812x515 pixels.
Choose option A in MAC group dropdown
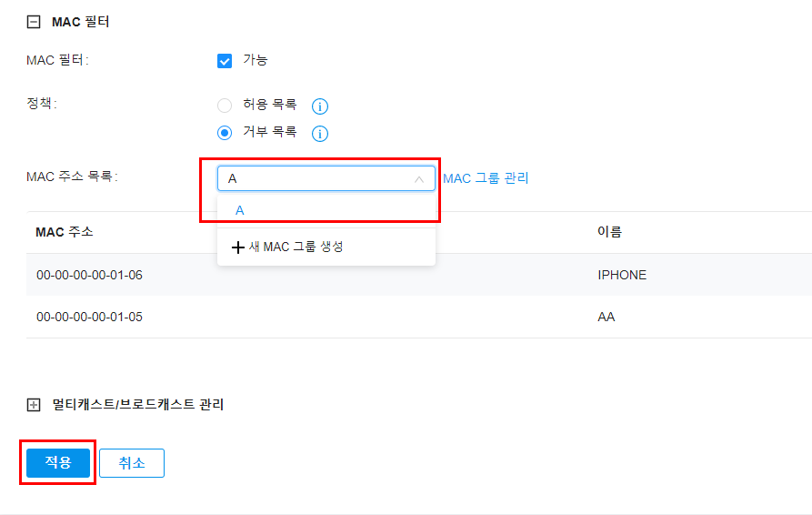(326, 210)
